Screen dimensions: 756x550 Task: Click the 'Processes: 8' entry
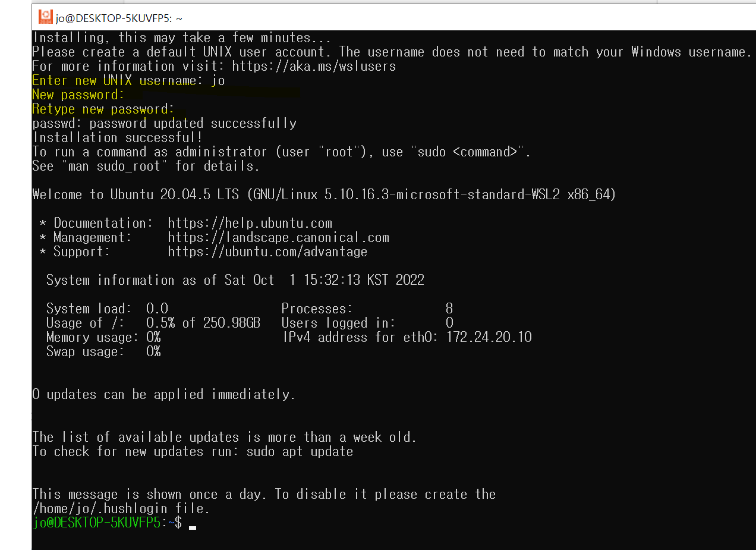[367, 309]
